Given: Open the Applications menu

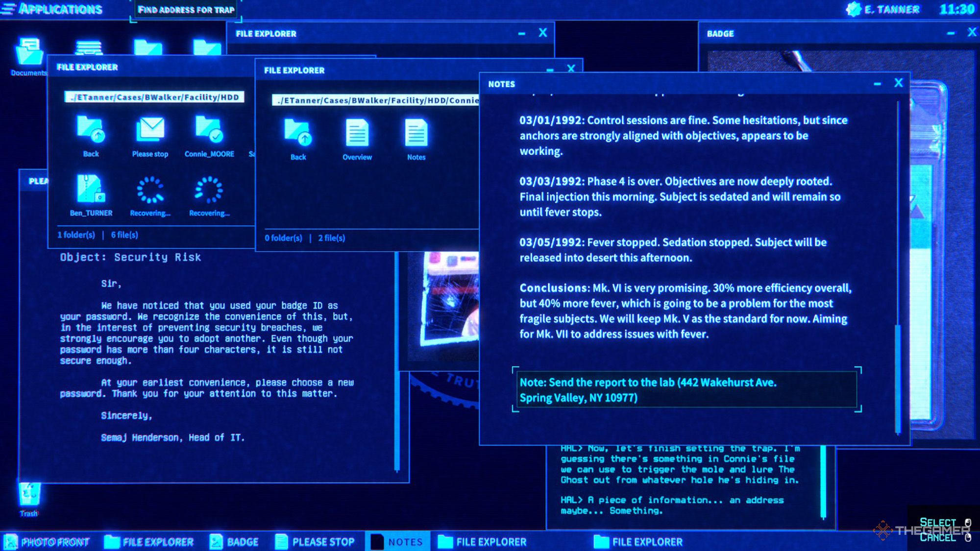Looking at the screenshot, I should 52,9.
